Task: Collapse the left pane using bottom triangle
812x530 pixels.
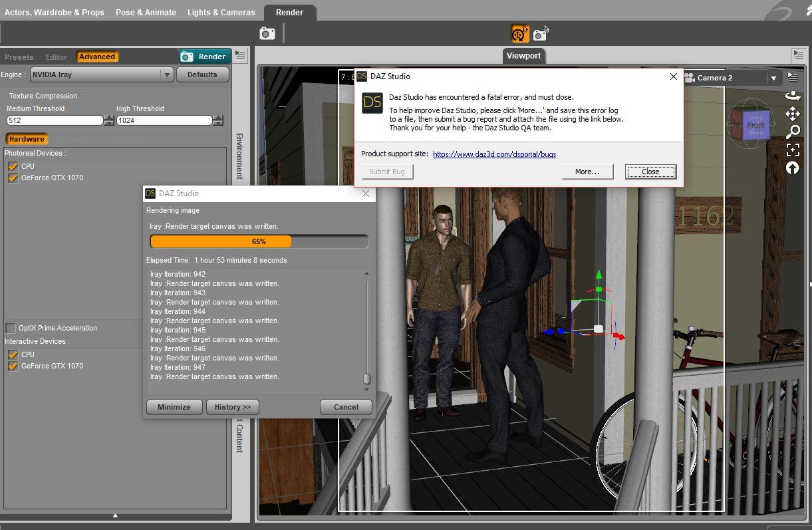Action: (115, 515)
